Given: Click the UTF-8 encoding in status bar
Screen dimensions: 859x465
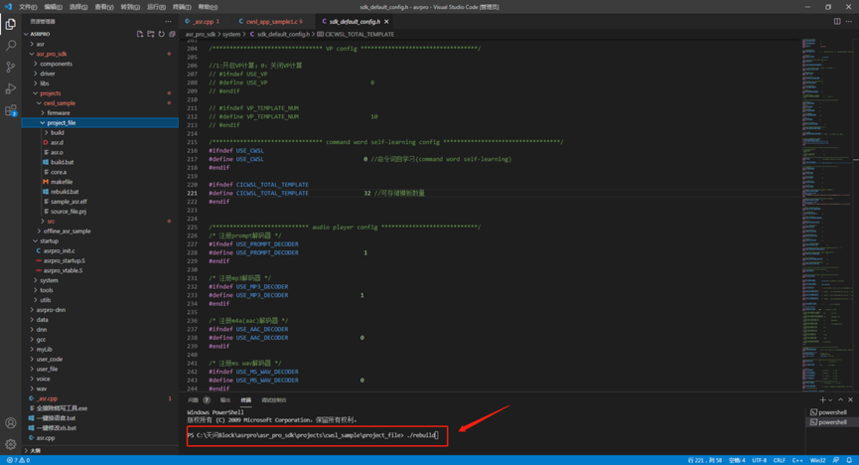Looking at the screenshot, I should (x=759, y=460).
